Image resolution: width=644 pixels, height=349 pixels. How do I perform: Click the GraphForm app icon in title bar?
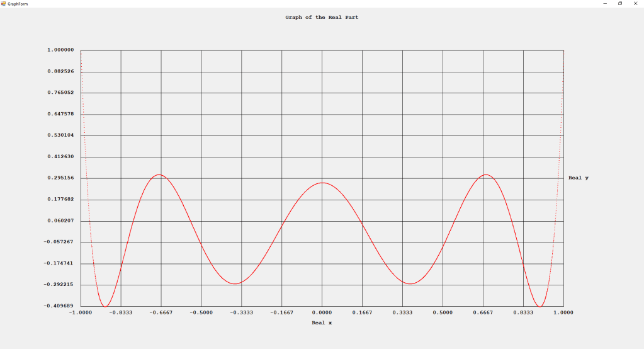4,3
